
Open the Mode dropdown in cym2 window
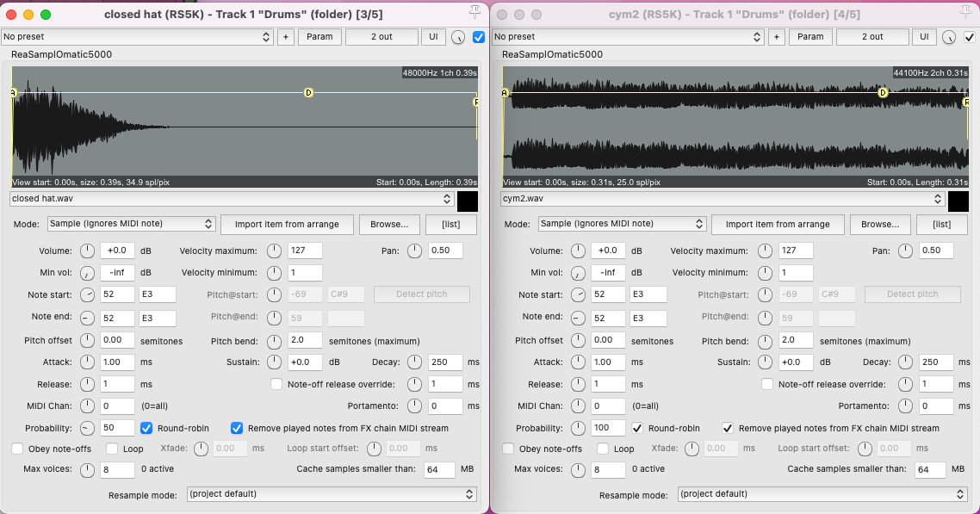(622, 224)
